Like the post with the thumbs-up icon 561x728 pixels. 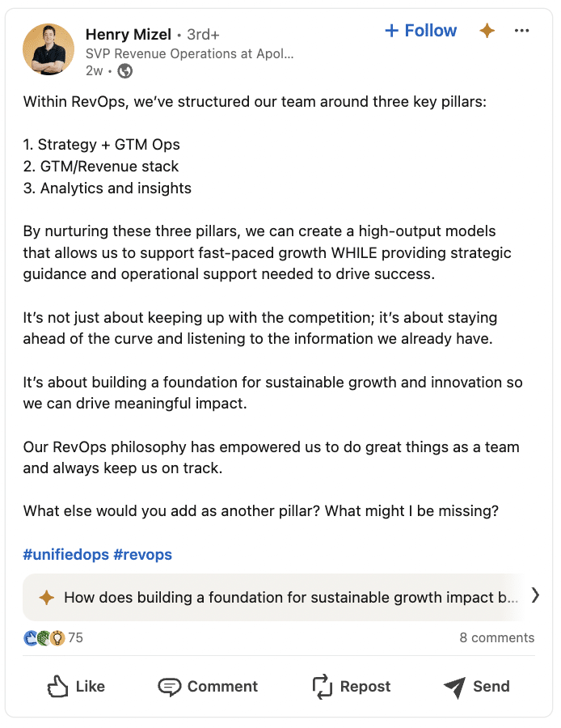coord(57,686)
